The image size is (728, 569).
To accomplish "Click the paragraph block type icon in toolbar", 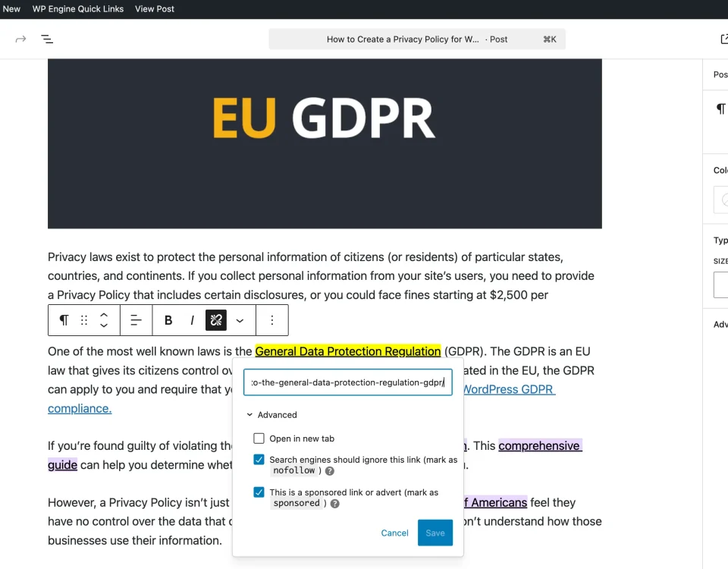I will coord(64,320).
